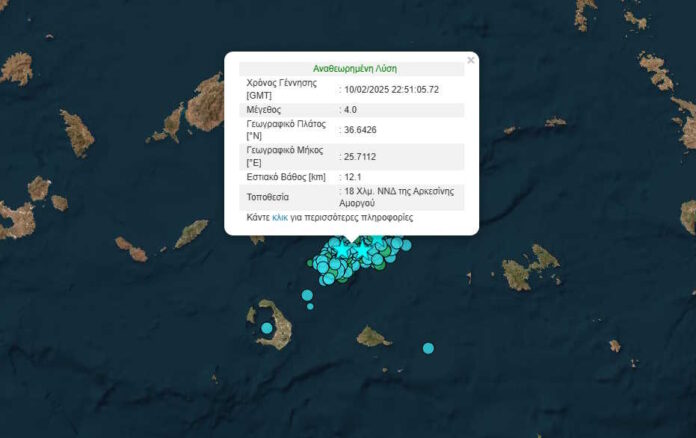Select the larger cyan marker north of Santorini
This screenshot has width=696, height=438.
click(x=307, y=295)
